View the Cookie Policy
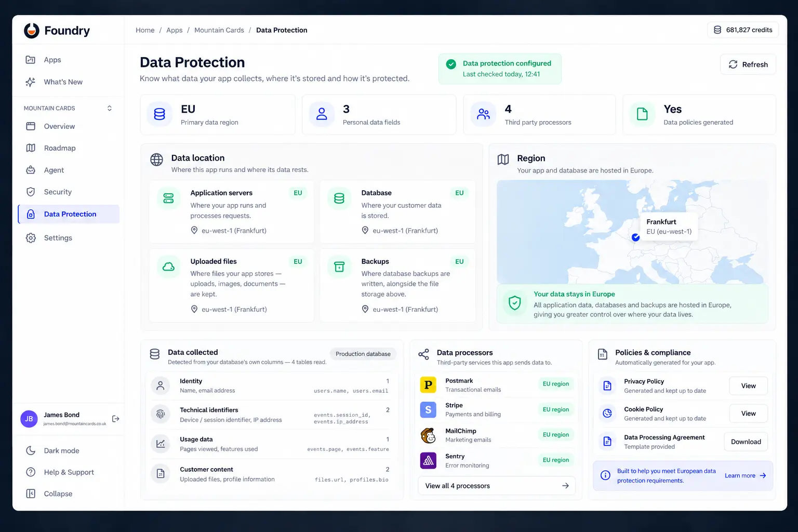Viewport: 798px width, 532px height. 748,414
